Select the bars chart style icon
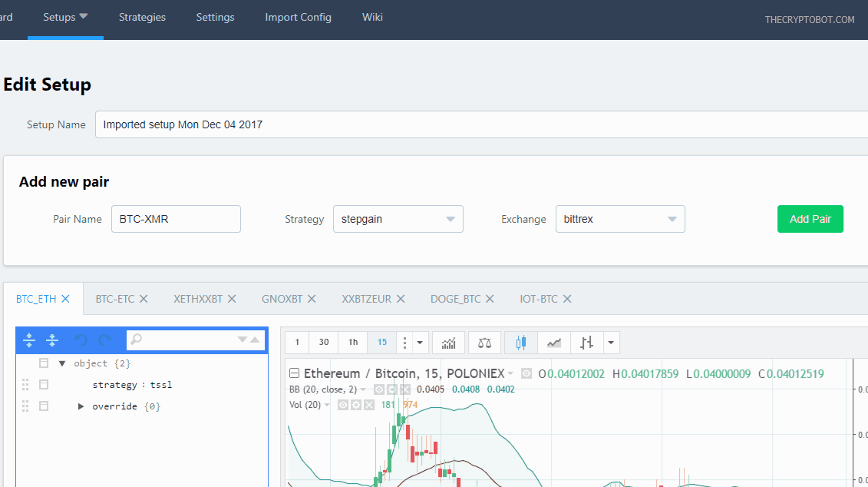This screenshot has width=868, height=487. (x=587, y=343)
